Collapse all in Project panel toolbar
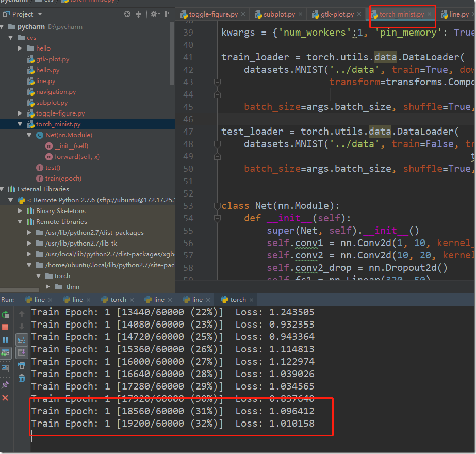The image size is (476, 454). coord(138,14)
